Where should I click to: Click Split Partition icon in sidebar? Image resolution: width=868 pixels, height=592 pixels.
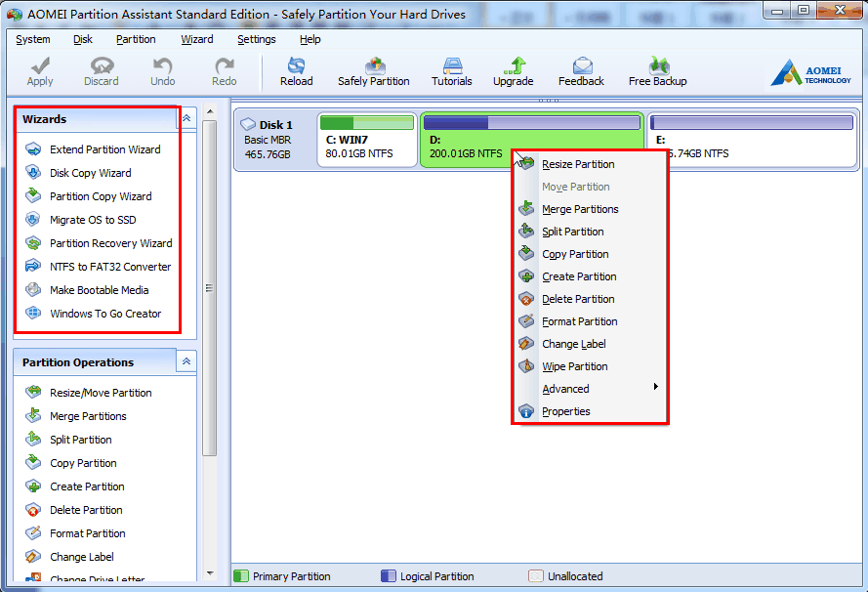coord(33,440)
